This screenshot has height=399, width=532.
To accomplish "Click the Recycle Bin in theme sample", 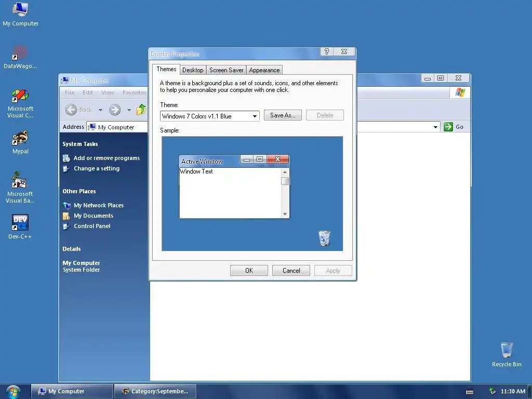I will 324,238.
